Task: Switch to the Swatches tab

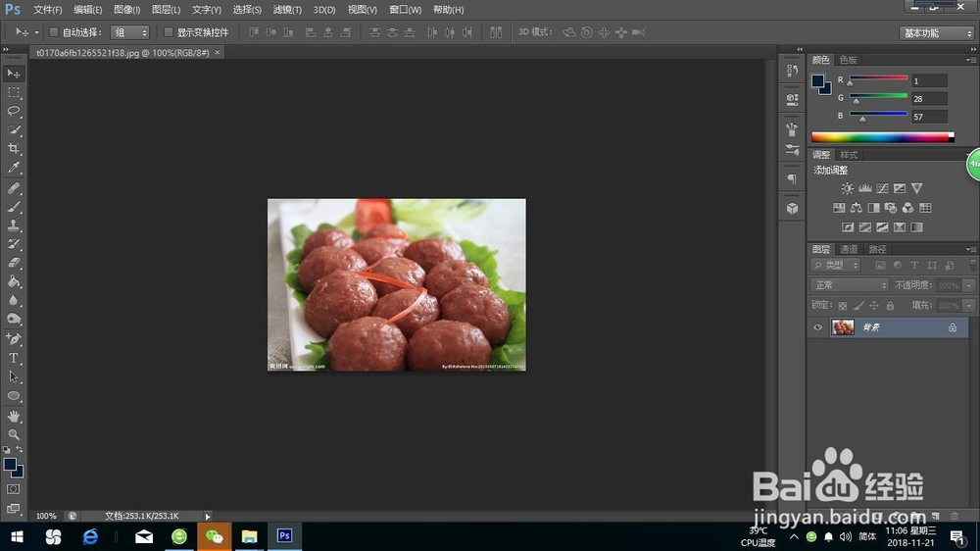Action: 848,60
